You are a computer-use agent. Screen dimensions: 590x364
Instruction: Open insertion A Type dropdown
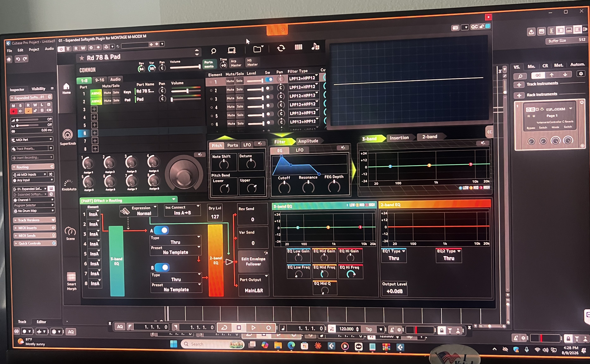click(x=175, y=240)
